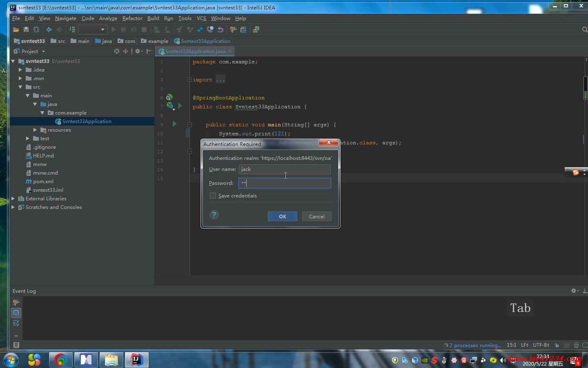
Task: Click the LF line separator selector
Action: 525,345
